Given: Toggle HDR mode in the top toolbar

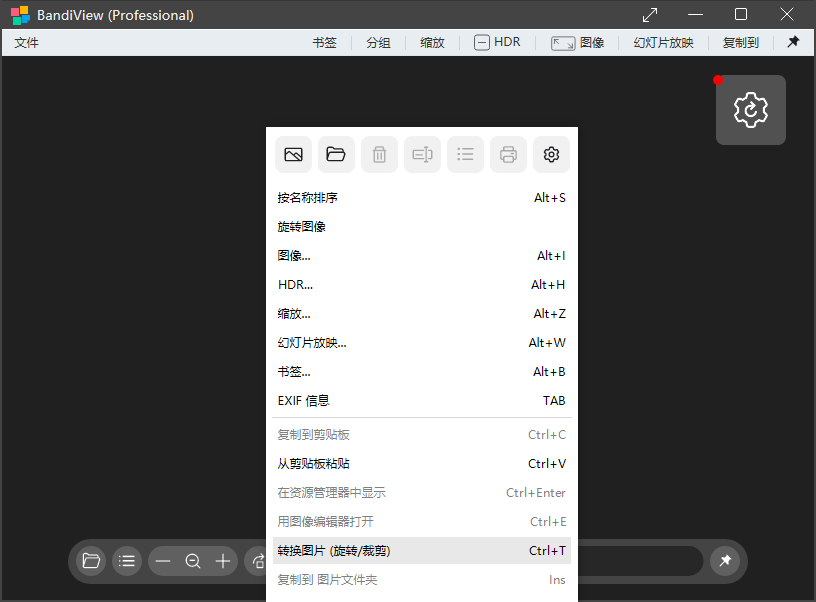Looking at the screenshot, I should tap(497, 42).
